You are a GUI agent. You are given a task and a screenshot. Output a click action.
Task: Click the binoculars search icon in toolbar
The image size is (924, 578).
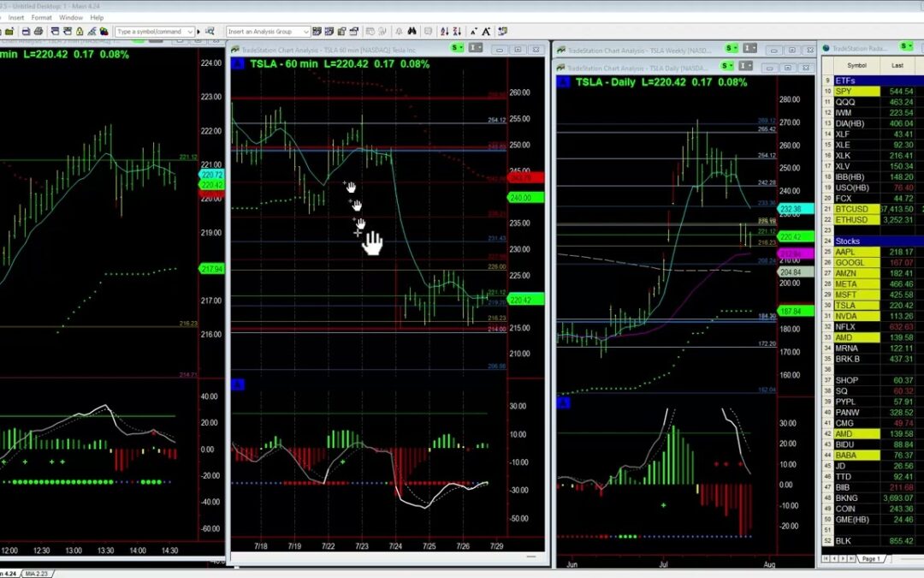412,32
